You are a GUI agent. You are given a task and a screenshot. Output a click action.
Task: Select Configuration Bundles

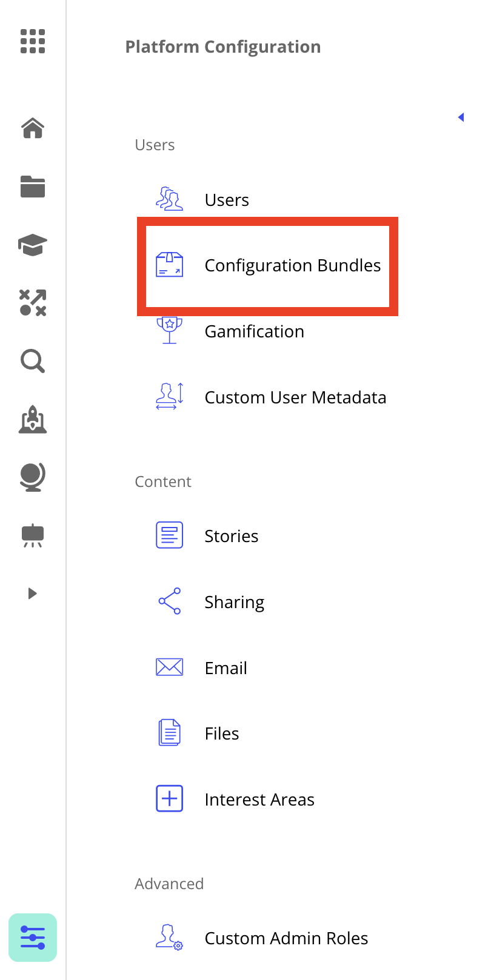coord(292,265)
